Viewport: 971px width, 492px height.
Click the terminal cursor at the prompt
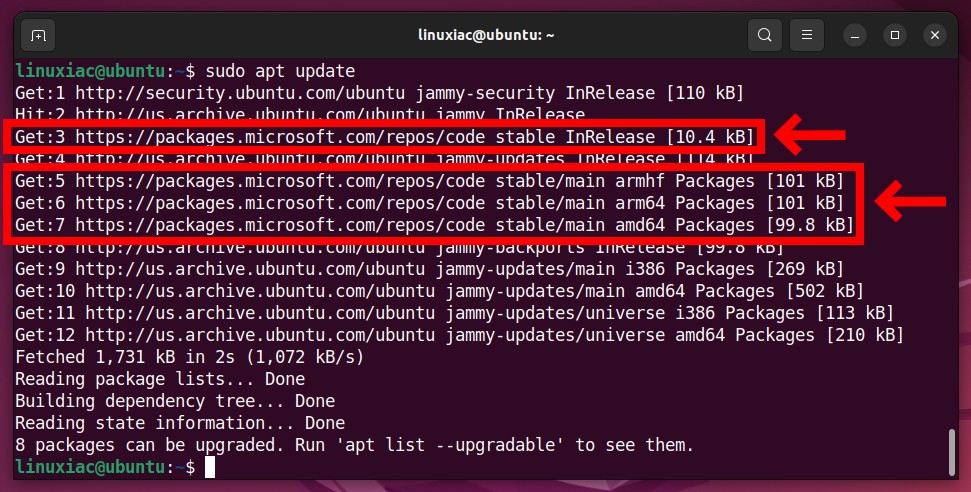point(210,467)
